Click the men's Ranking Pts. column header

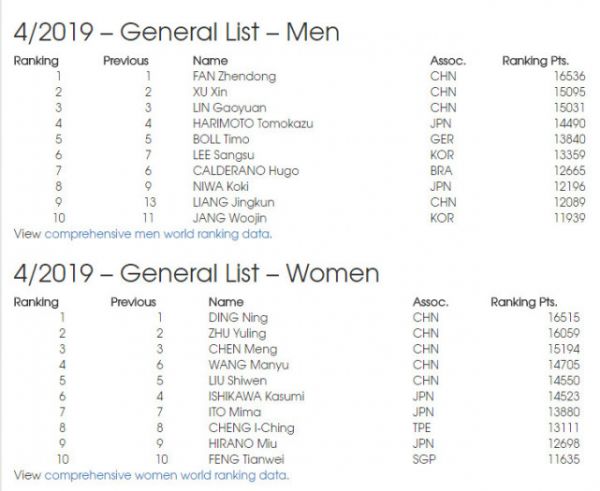coord(535,61)
